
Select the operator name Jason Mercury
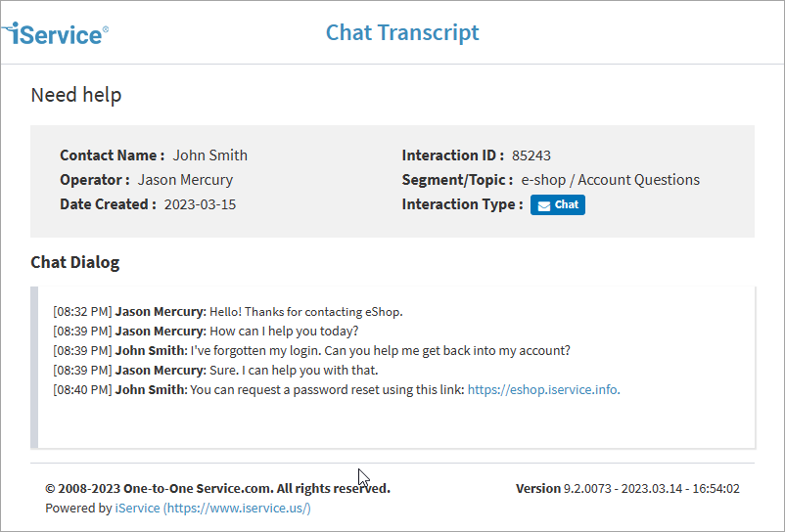tap(185, 180)
